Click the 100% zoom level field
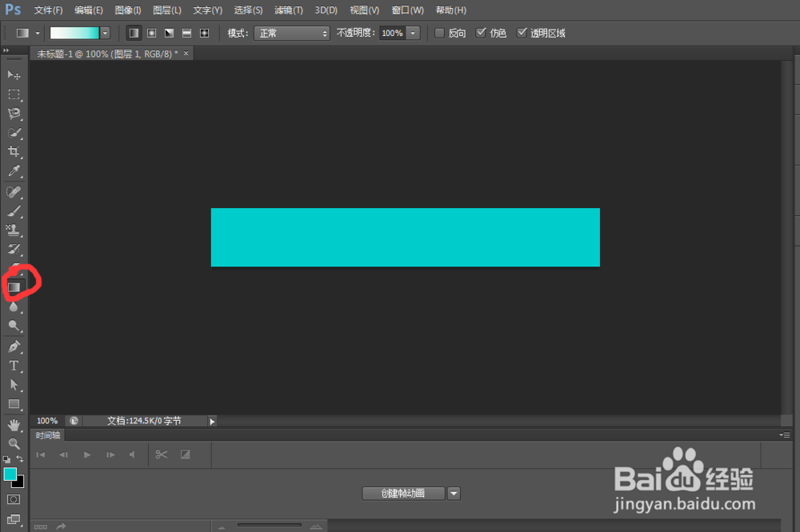800x532 pixels. (x=47, y=421)
